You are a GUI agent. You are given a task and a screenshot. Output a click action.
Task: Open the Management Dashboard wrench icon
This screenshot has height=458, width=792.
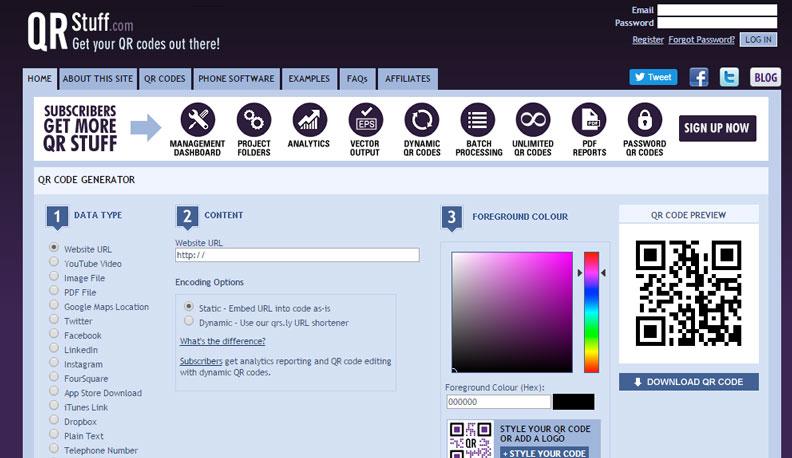[x=197, y=120]
